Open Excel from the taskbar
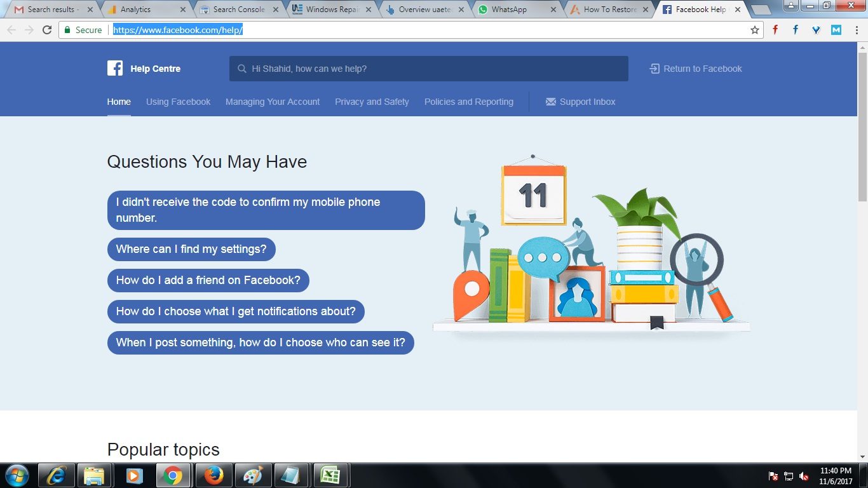Screen dimensions: 868x488 [x=329, y=475]
